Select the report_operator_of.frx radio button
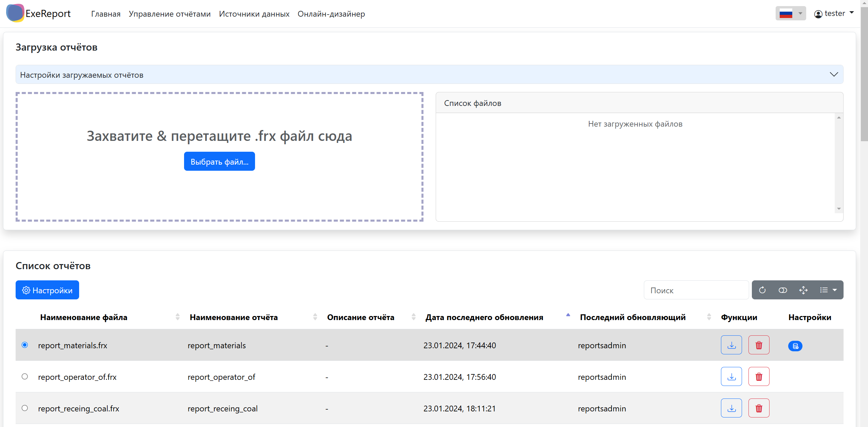868x427 pixels. pyautogui.click(x=25, y=376)
